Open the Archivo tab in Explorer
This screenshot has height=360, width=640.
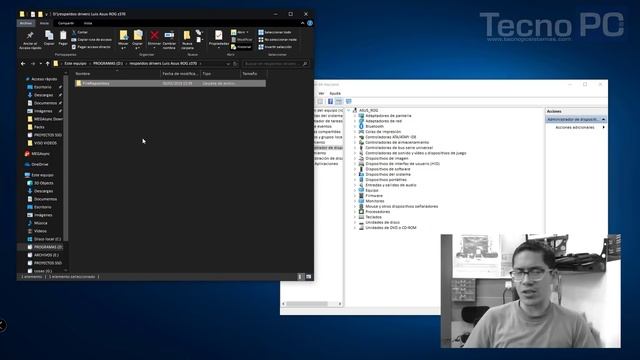[26, 23]
